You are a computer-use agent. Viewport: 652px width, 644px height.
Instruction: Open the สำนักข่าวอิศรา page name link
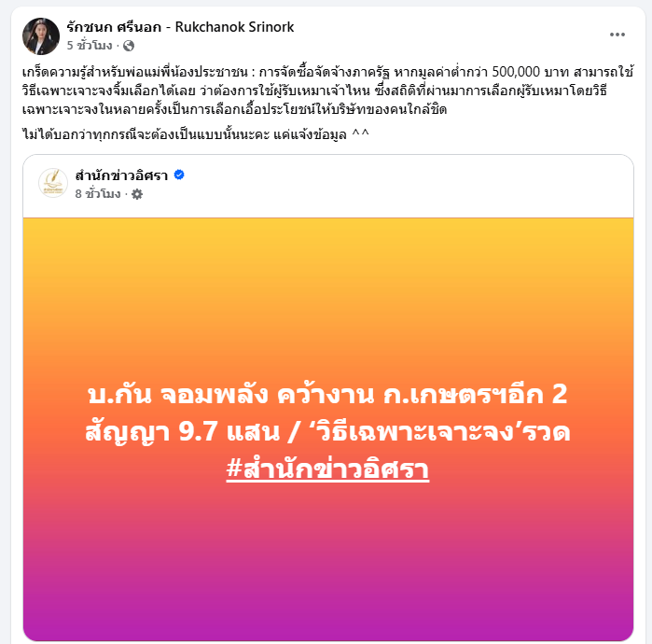121,175
